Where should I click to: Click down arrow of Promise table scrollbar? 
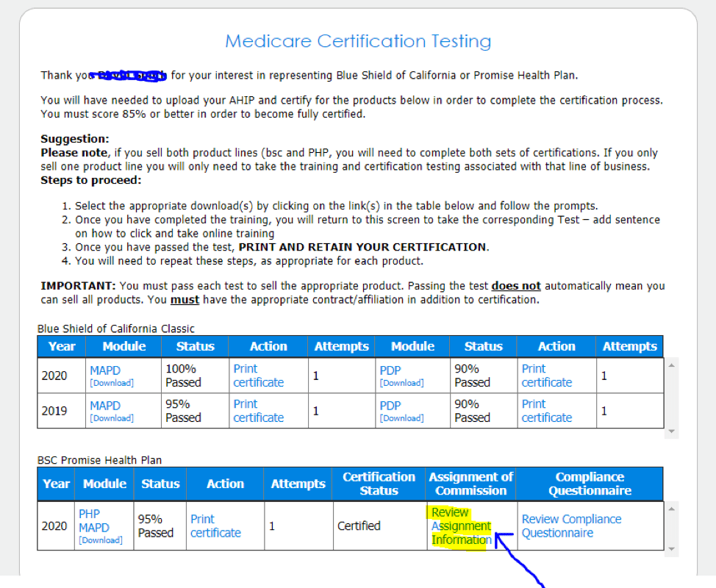(671, 549)
